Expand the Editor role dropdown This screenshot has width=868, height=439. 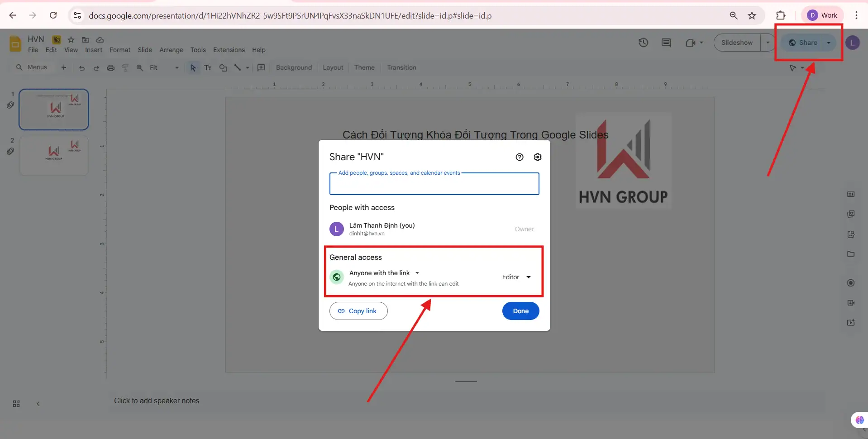point(516,277)
